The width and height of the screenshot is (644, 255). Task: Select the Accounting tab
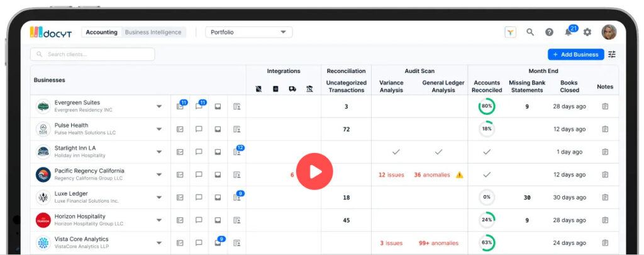101,32
